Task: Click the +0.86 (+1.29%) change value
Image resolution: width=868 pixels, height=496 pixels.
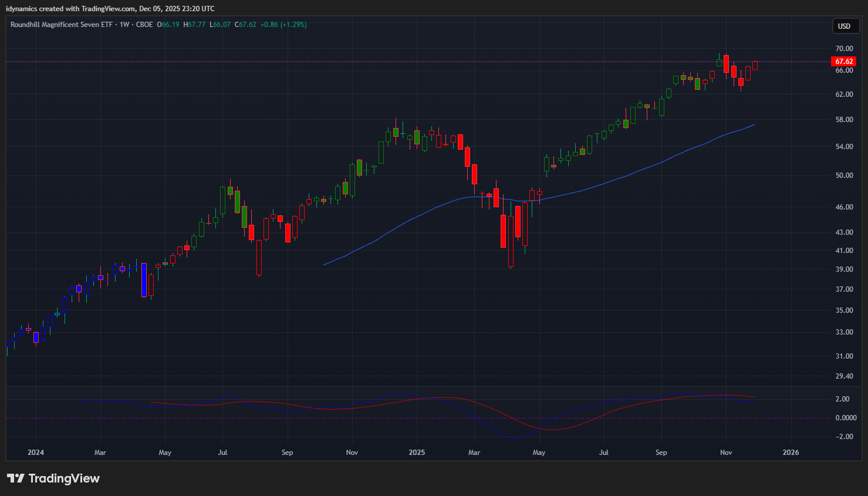Action: (x=283, y=25)
